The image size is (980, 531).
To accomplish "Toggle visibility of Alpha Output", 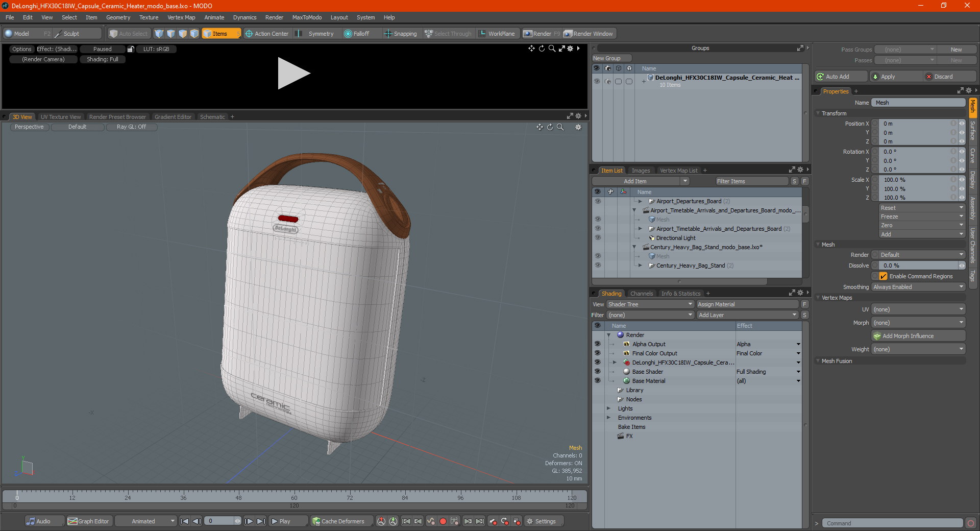I will pyautogui.click(x=597, y=344).
